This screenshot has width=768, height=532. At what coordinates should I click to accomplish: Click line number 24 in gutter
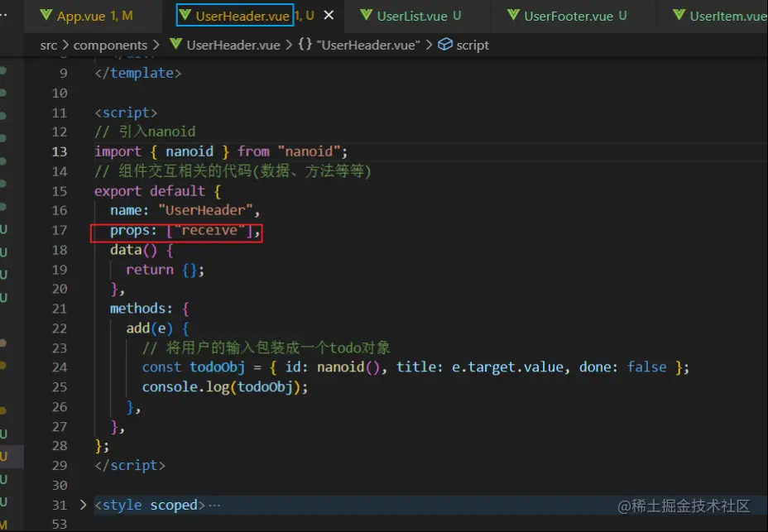tap(60, 367)
